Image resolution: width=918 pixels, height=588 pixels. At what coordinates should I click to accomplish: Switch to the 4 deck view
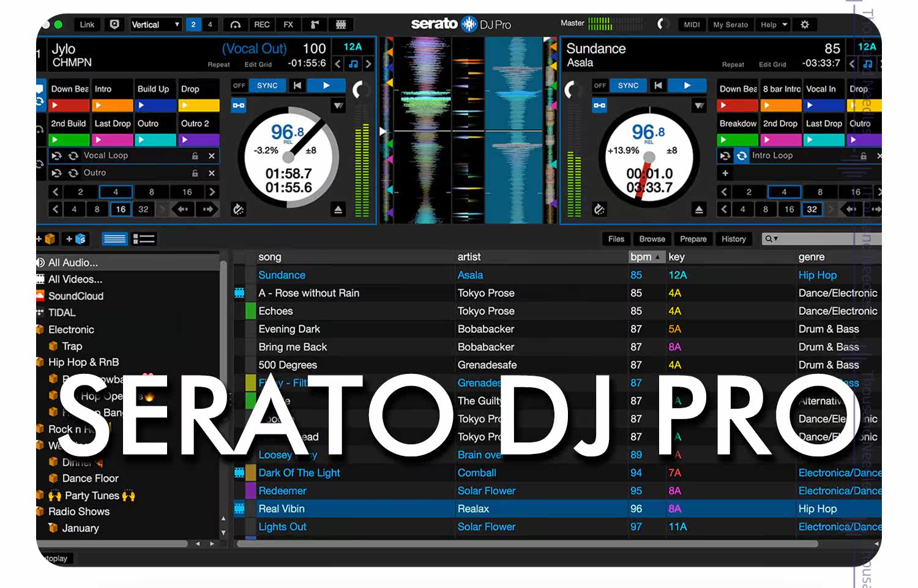coord(210,24)
